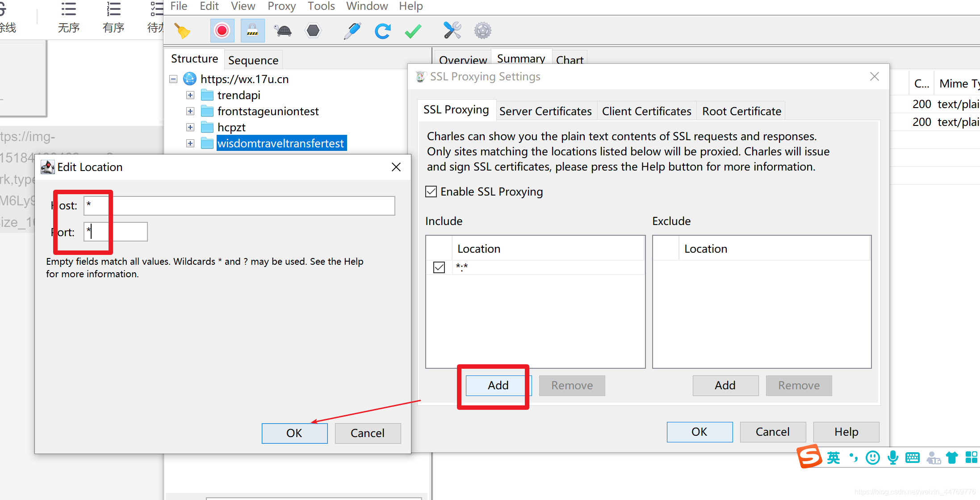This screenshot has height=500, width=980.
Task: Toggle the red record button
Action: point(222,31)
